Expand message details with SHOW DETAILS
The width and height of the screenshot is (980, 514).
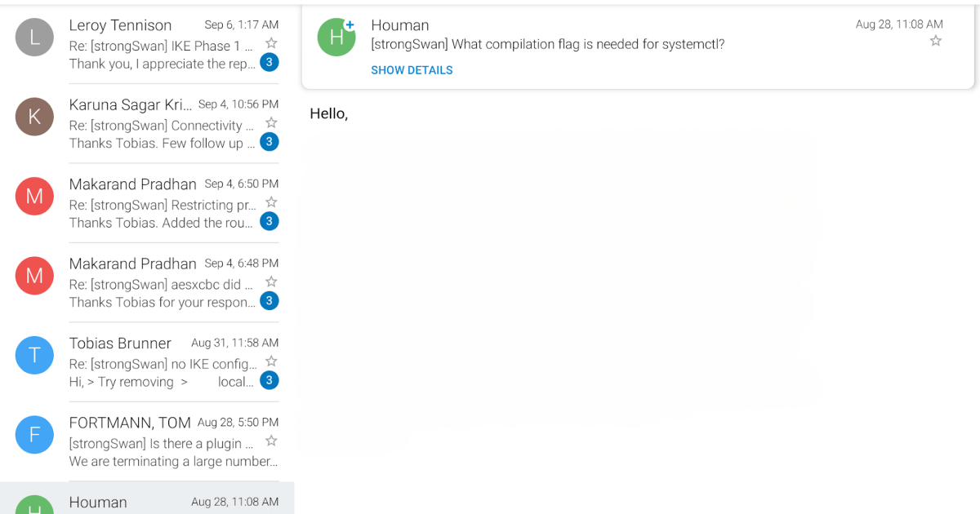pyautogui.click(x=412, y=70)
